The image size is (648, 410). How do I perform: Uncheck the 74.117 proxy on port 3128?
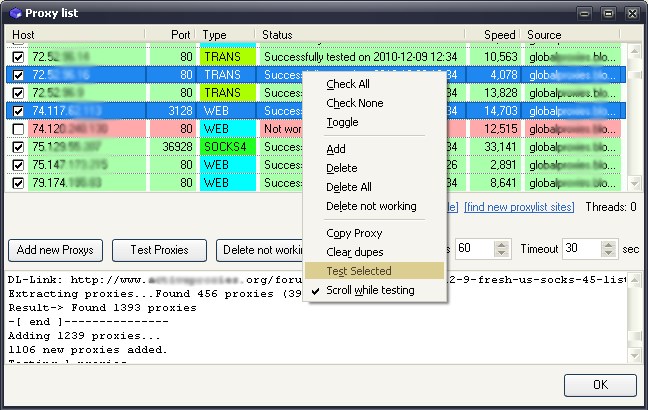tap(18, 111)
